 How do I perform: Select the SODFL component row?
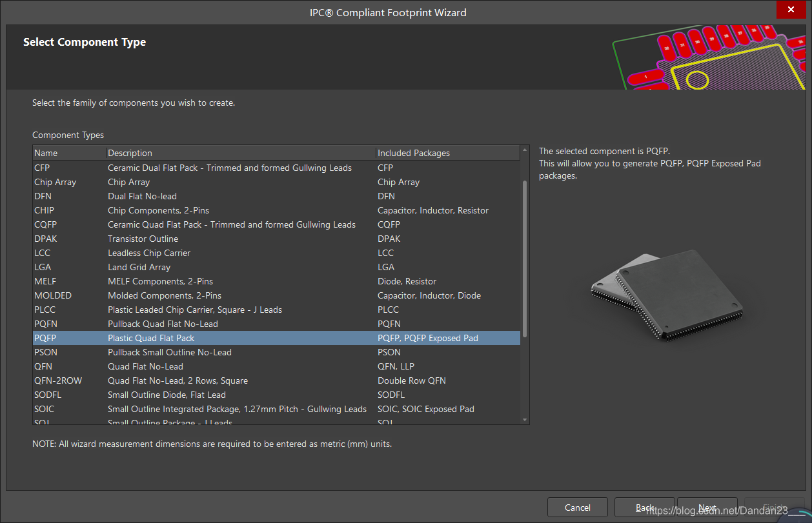[x=276, y=395]
